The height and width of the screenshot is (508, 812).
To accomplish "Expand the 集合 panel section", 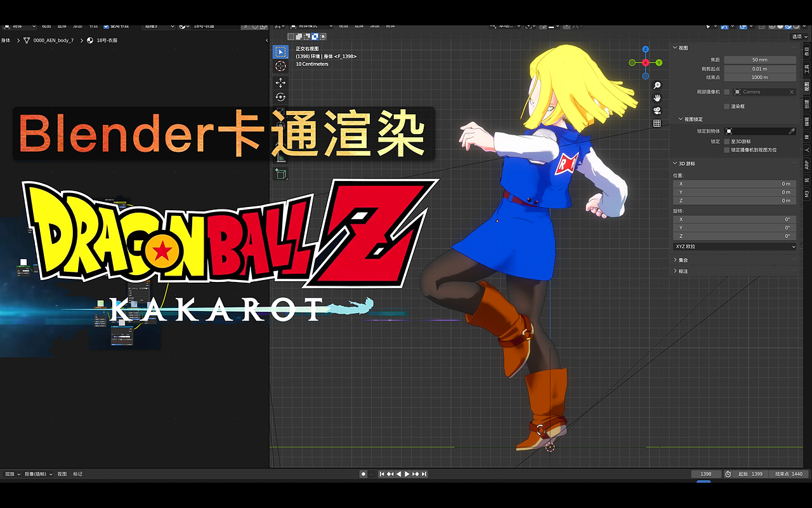I will point(675,260).
